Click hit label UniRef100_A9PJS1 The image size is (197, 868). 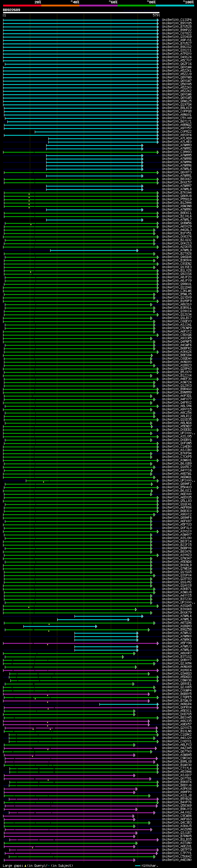pos(177,40)
